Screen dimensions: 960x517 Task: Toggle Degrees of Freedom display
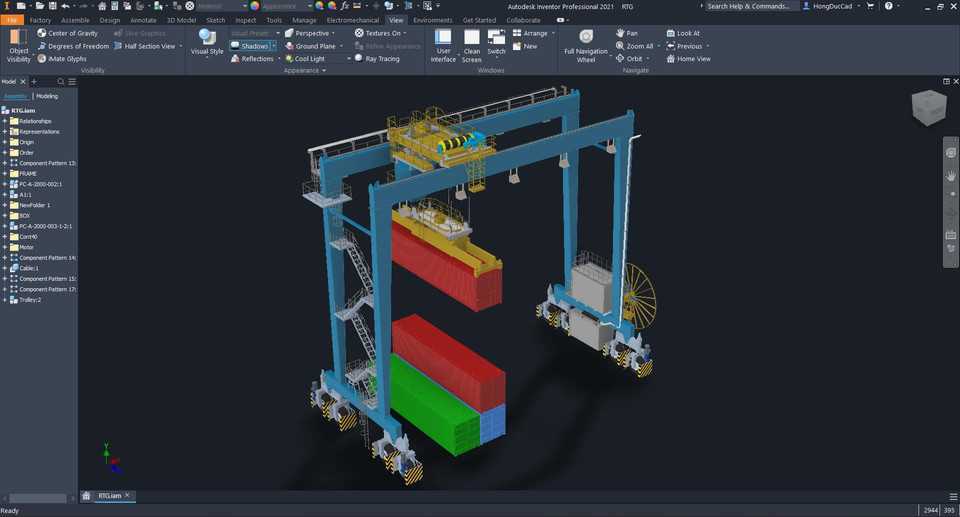[x=73, y=46]
